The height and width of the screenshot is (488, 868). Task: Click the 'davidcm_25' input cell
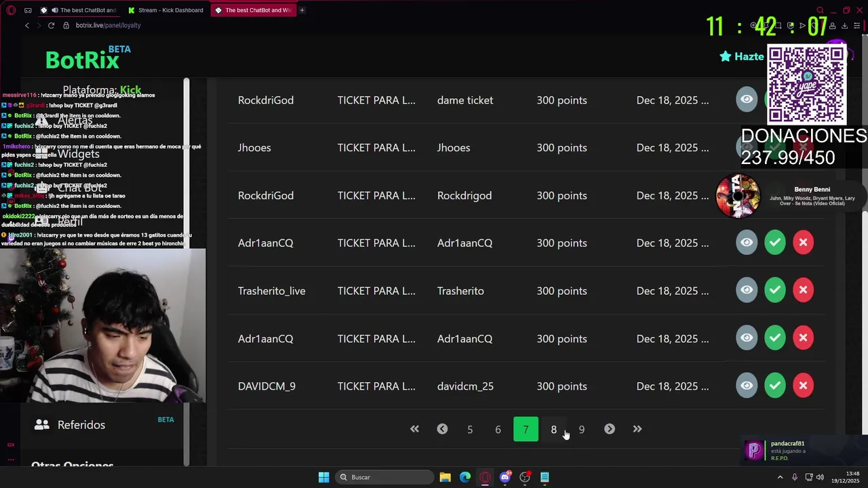465,386
